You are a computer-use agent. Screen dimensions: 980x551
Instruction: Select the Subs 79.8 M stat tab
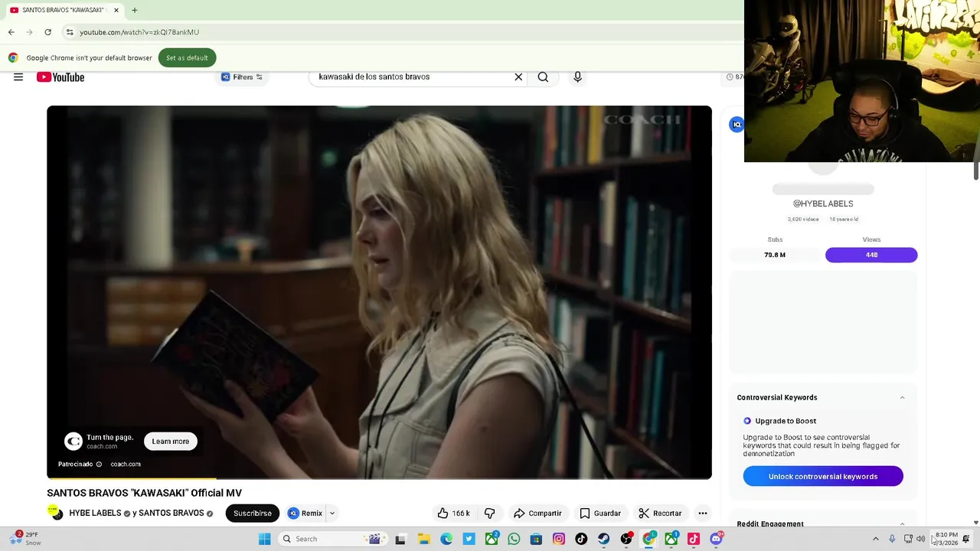pyautogui.click(x=775, y=255)
